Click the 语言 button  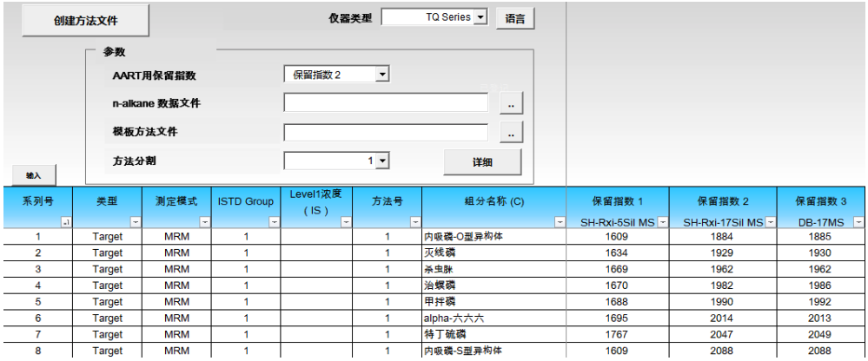pyautogui.click(x=514, y=18)
